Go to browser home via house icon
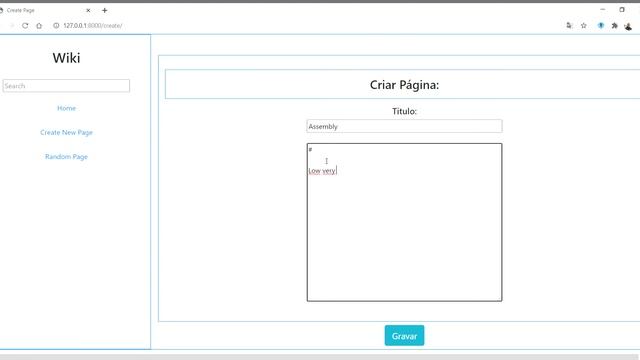Image resolution: width=640 pixels, height=360 pixels. (x=39, y=25)
